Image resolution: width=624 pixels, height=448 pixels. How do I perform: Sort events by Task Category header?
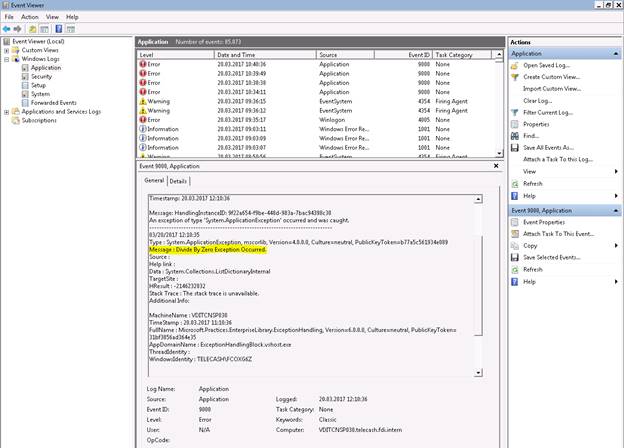[462, 55]
